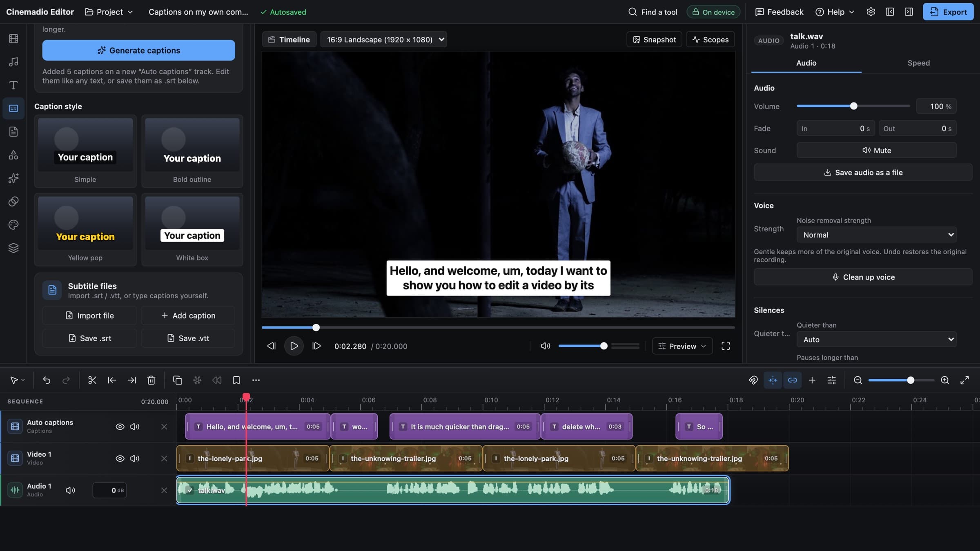
Task: Zoom out the timeline
Action: [x=858, y=380]
